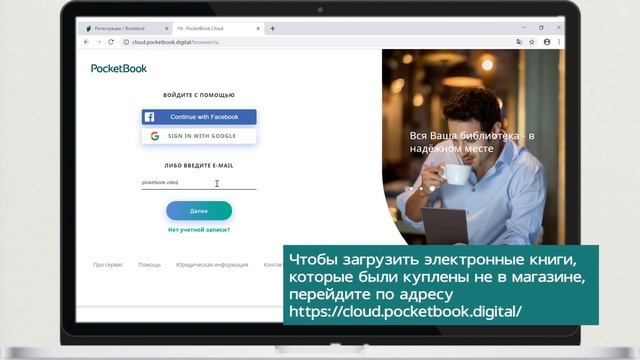Click the browser back arrow

point(86,42)
